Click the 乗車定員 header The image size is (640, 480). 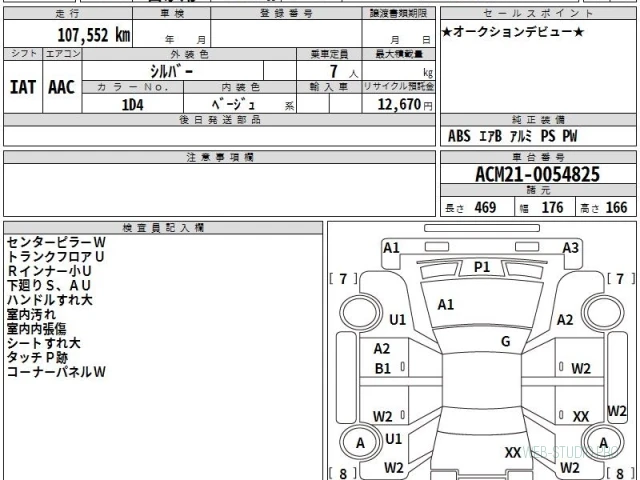(329, 54)
